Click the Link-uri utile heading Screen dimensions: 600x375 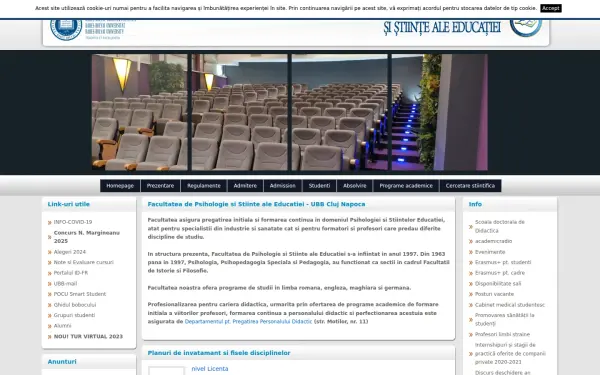(68, 204)
